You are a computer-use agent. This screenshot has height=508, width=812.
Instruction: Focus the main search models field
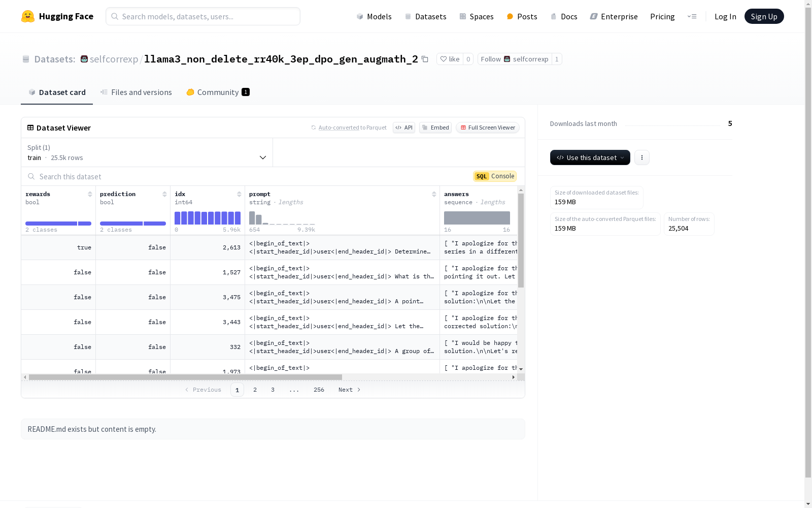(203, 16)
